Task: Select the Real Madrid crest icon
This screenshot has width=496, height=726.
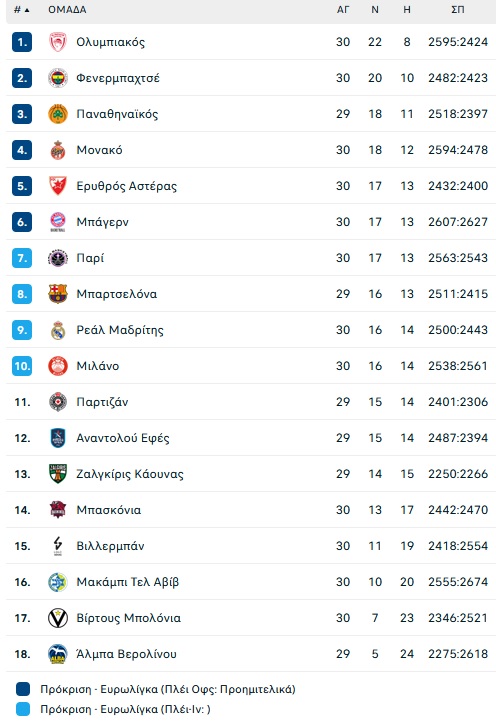Action: coord(58,330)
